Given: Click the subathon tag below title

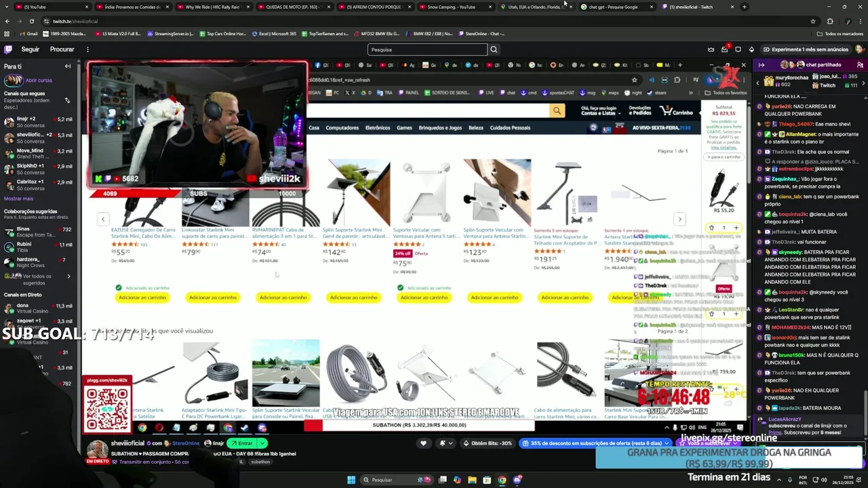Looking at the screenshot, I should pyautogui.click(x=260, y=462).
